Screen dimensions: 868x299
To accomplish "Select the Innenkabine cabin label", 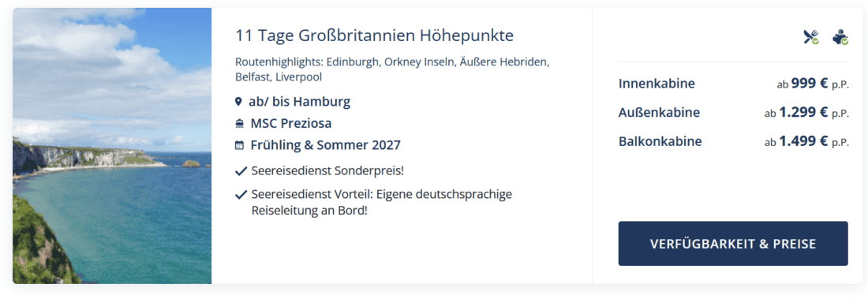I will (657, 84).
